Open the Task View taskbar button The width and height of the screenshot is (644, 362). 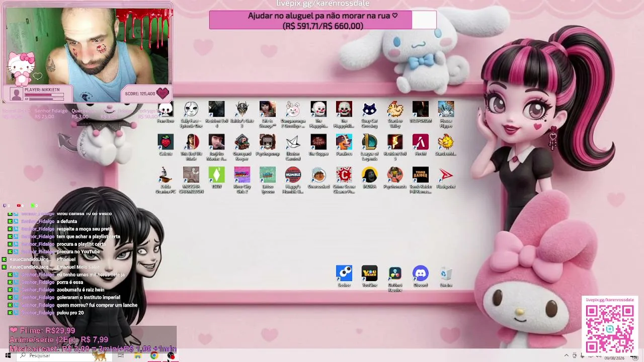tap(121, 356)
